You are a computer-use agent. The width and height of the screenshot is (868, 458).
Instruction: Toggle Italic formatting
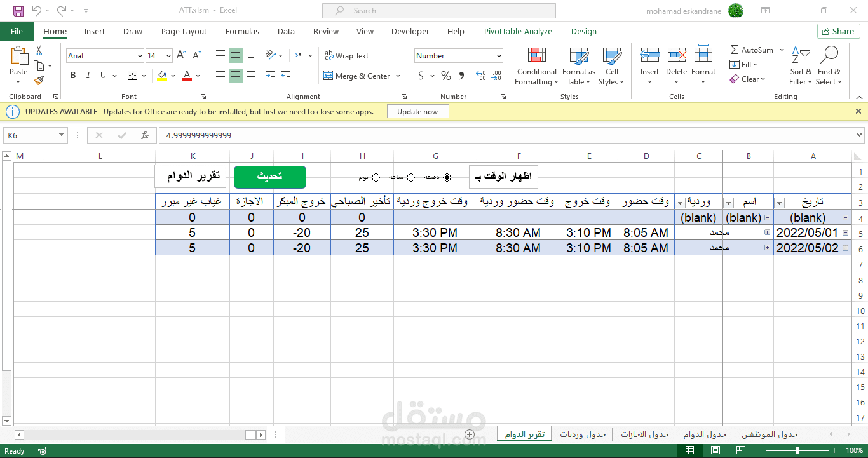[87, 76]
